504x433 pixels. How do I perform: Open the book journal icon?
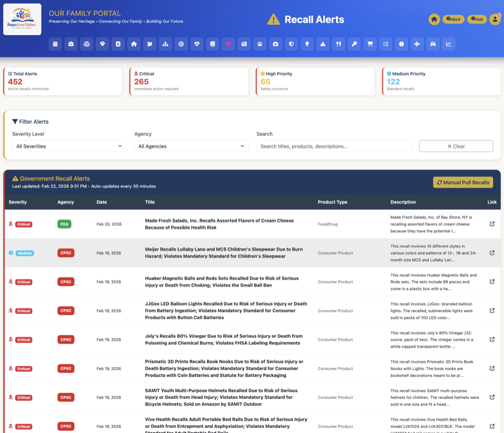213,44
